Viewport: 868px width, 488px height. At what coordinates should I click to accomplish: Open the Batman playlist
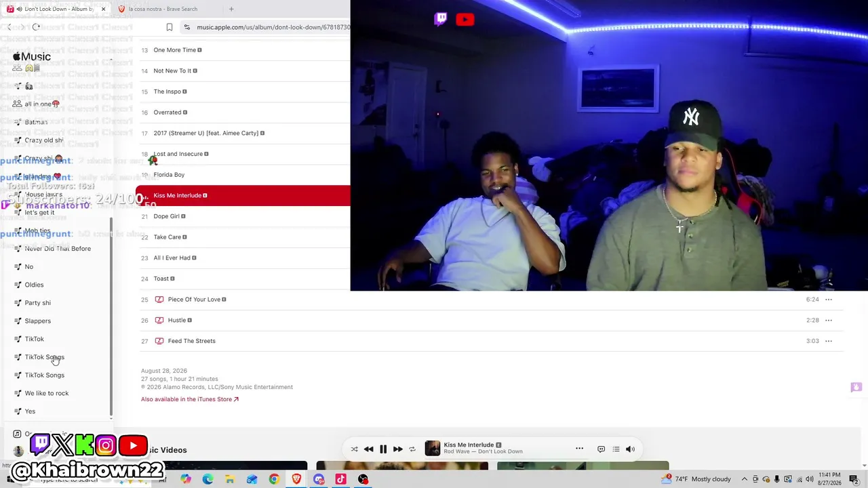[36, 122]
